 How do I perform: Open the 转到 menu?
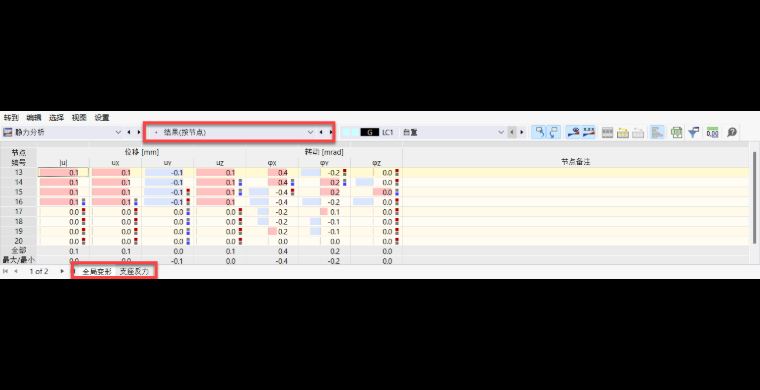click(11, 118)
